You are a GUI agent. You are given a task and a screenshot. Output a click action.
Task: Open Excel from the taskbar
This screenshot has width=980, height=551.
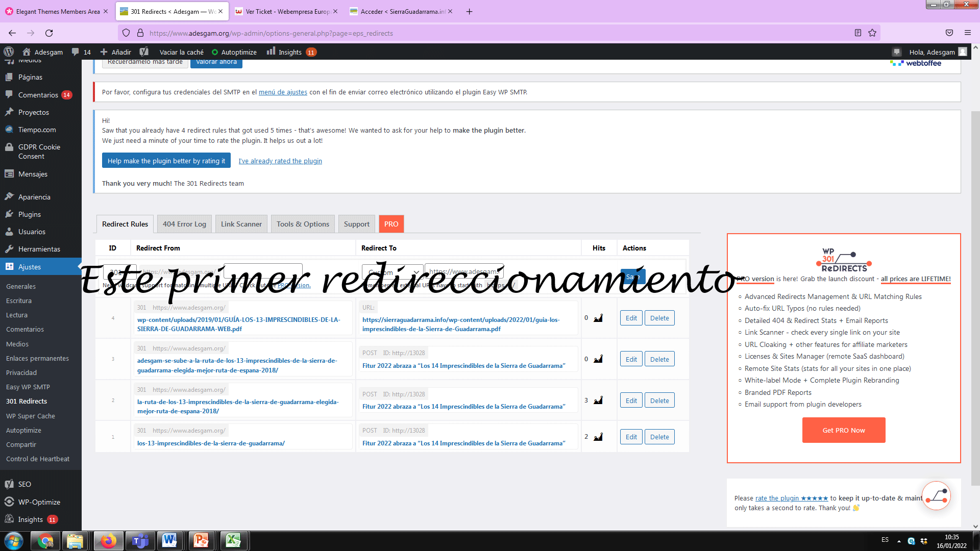(233, 541)
